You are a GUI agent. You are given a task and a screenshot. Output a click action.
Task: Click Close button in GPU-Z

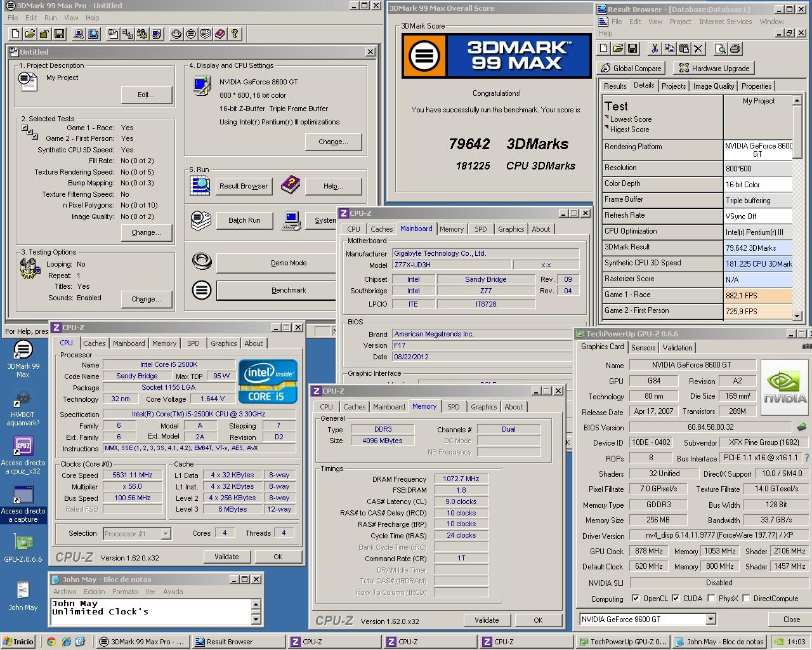tap(791, 620)
